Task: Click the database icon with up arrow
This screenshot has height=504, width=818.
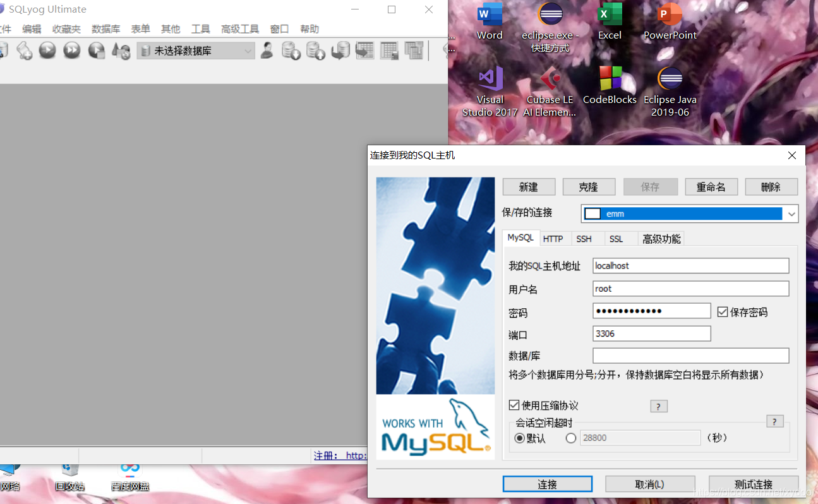Action: (315, 51)
